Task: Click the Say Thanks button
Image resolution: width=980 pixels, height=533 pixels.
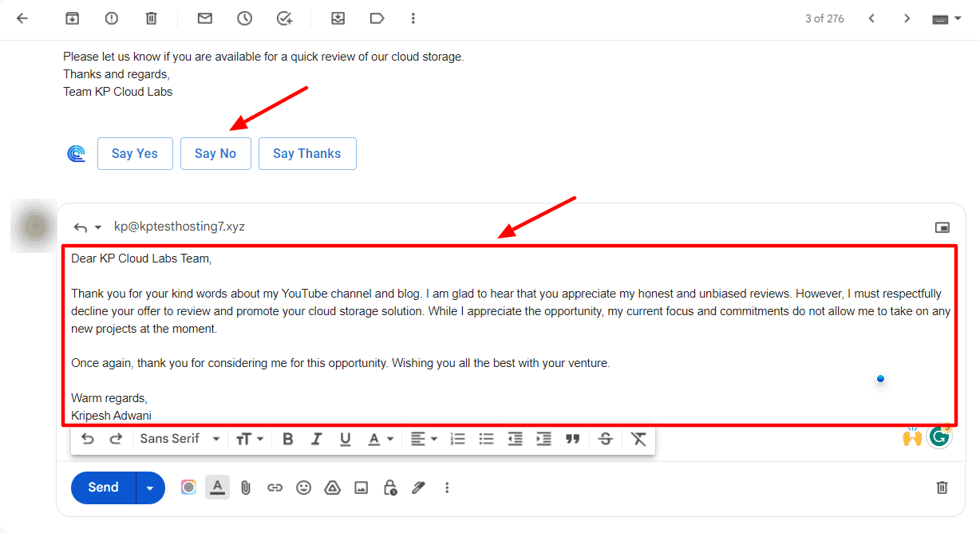Action: click(x=307, y=154)
